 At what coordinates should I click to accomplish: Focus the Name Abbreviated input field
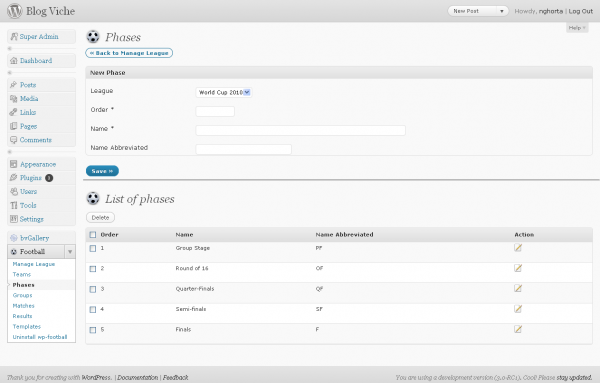click(x=243, y=149)
